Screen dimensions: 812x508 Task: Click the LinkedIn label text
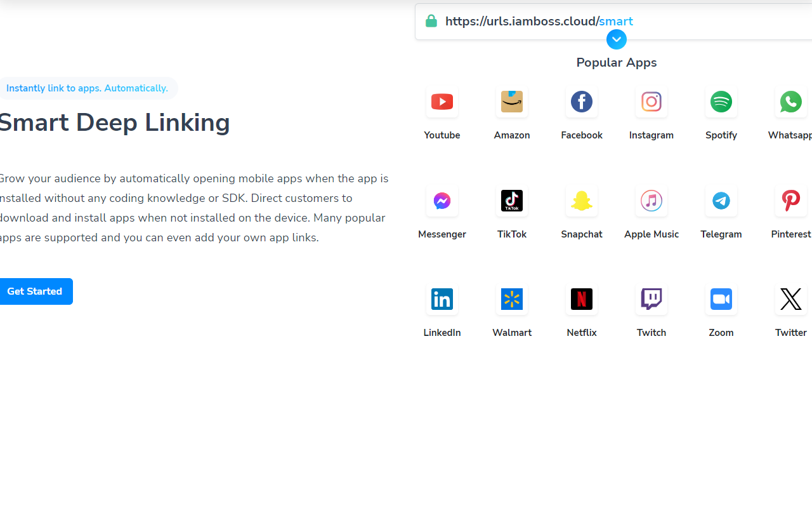click(x=442, y=333)
